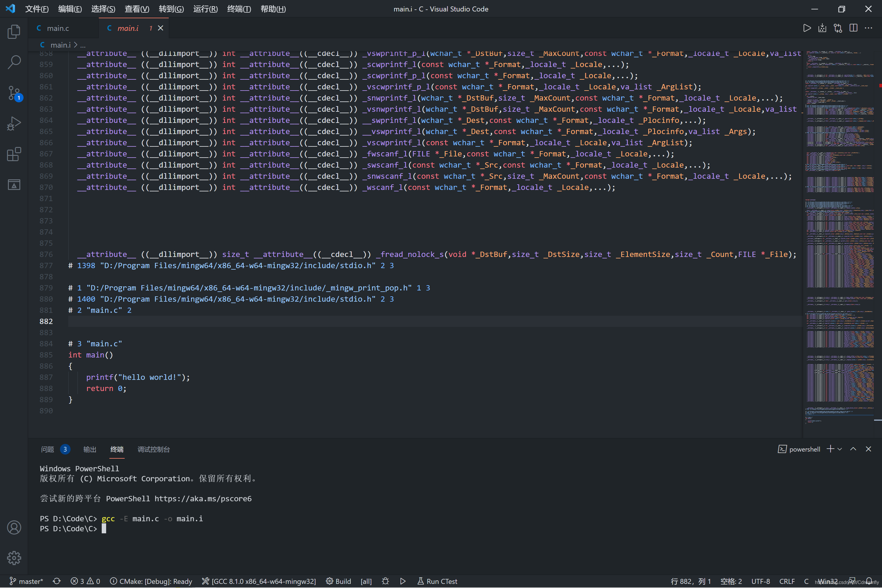Open the 编辑(E) menu
Viewport: 882px width, 588px height.
(x=70, y=9)
